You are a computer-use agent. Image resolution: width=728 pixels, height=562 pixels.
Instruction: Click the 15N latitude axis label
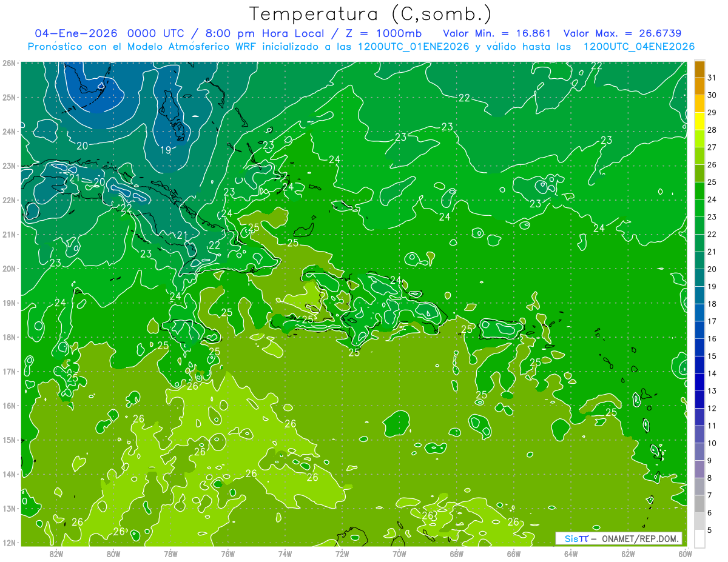tap(9, 440)
